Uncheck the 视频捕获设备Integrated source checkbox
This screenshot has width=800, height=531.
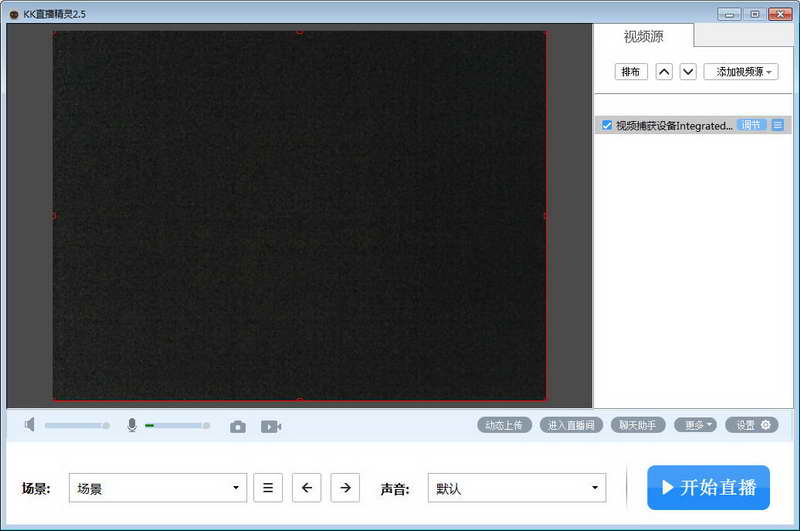607,125
